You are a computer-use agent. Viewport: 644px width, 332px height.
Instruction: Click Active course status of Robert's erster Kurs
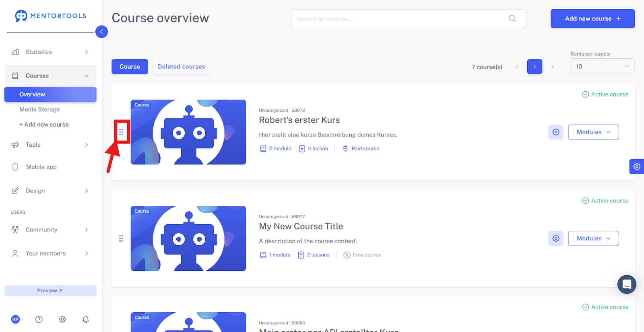coord(605,94)
